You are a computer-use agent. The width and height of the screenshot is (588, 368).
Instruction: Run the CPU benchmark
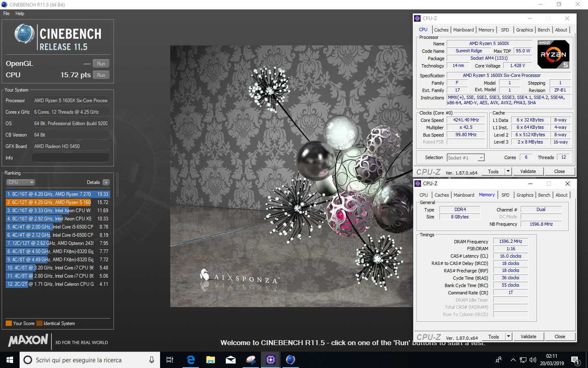(101, 75)
